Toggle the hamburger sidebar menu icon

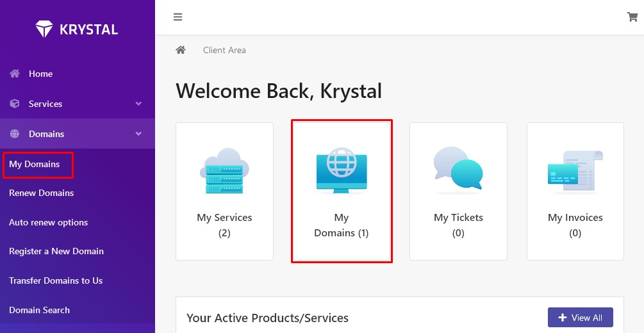coord(178,17)
